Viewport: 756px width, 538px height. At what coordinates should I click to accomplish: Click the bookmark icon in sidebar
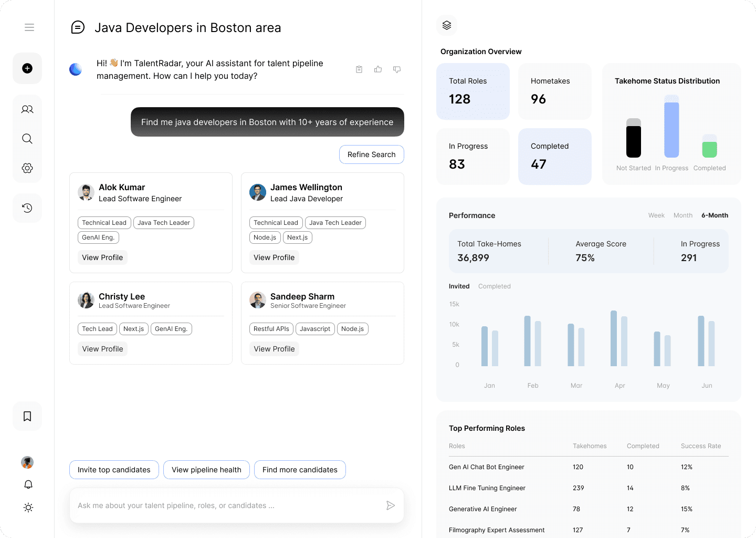pyautogui.click(x=27, y=416)
